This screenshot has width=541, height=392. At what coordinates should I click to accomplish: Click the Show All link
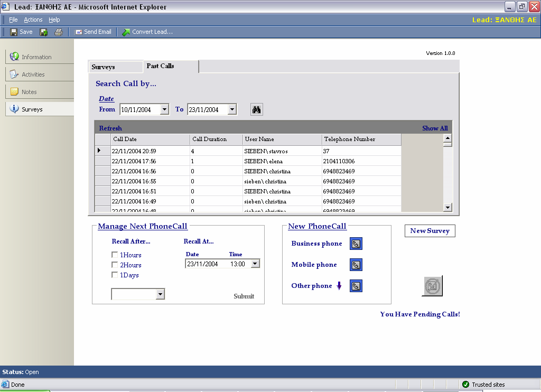click(435, 128)
